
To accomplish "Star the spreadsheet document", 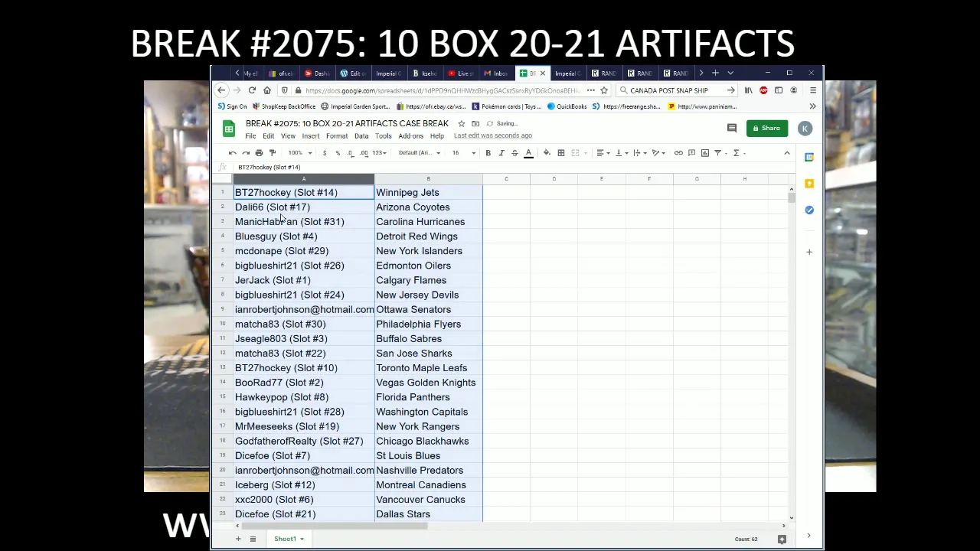I will click(x=462, y=123).
